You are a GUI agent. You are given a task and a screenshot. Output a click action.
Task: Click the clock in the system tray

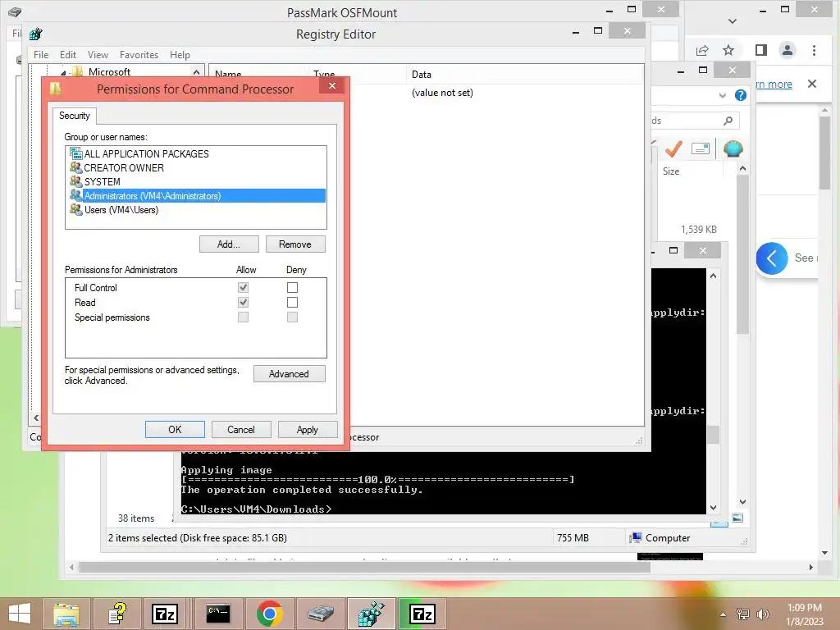(x=805, y=614)
